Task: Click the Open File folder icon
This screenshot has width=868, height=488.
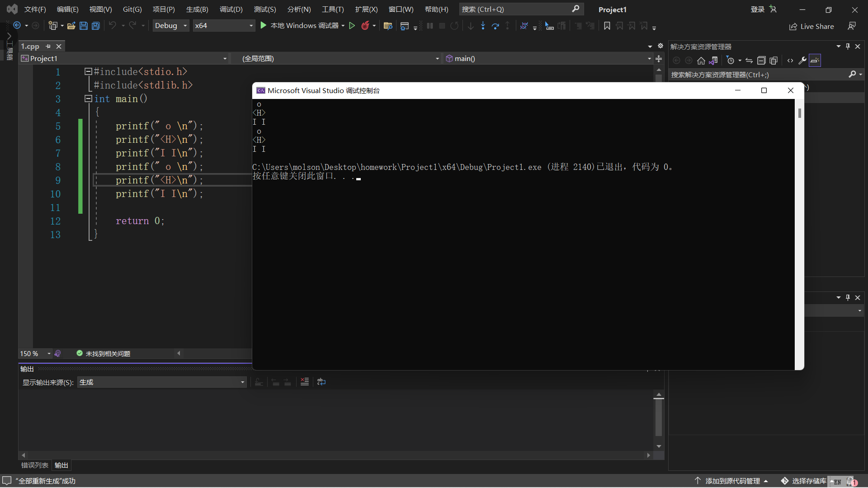Action: tap(71, 26)
